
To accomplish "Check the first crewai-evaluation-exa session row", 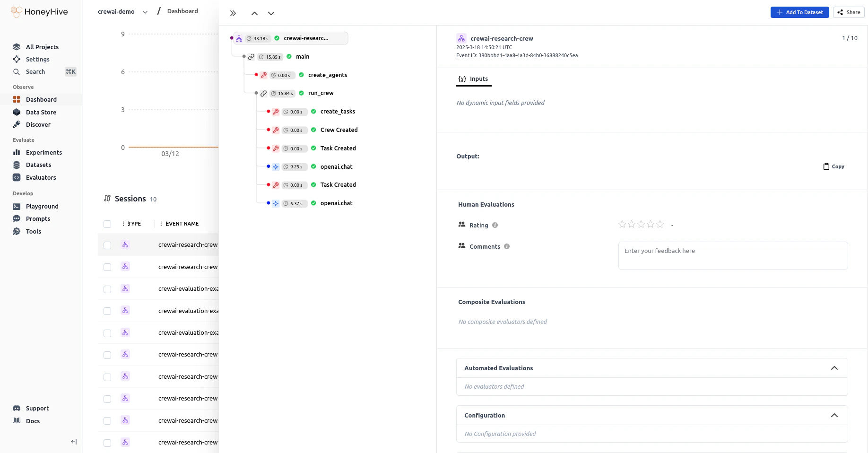I will point(107,289).
